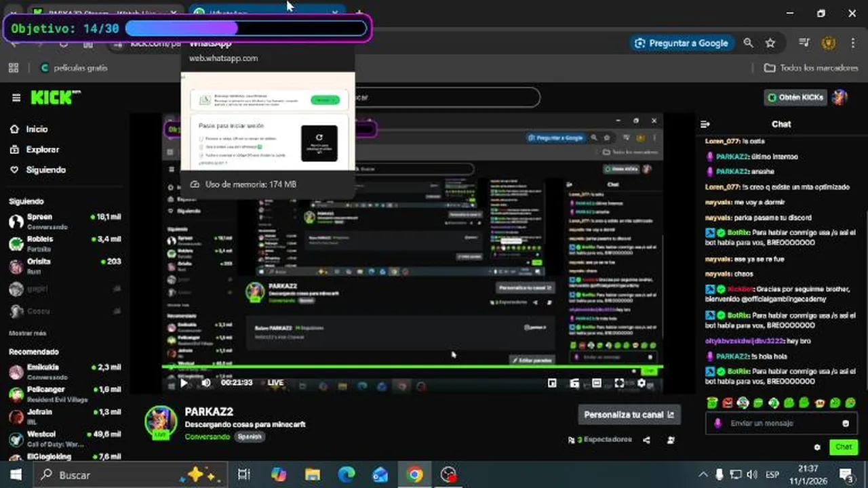868x488 pixels.
Task: Mute the stream player volume
Action: point(206,383)
